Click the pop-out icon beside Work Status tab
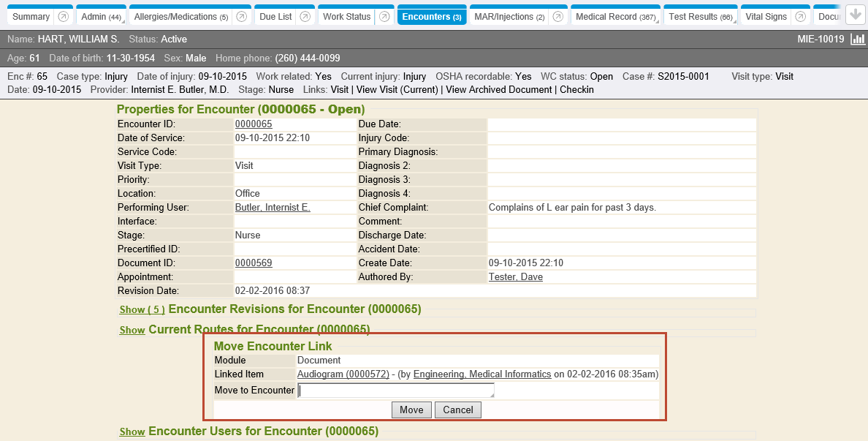This screenshot has width=868, height=441. tap(384, 17)
